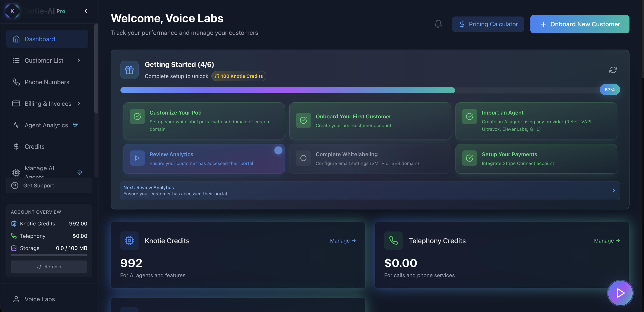Expand Billing & Invoices submenu

click(79, 104)
